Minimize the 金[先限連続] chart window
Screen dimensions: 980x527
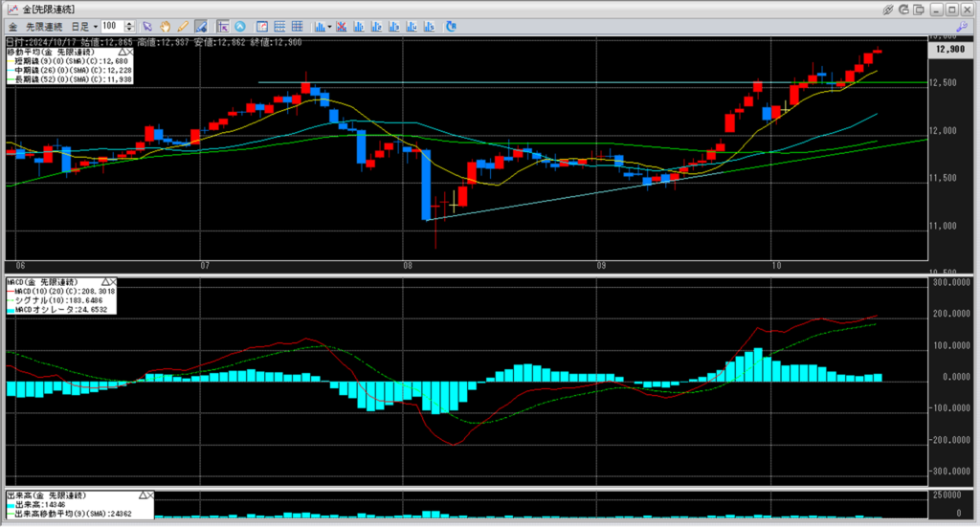[x=936, y=10]
